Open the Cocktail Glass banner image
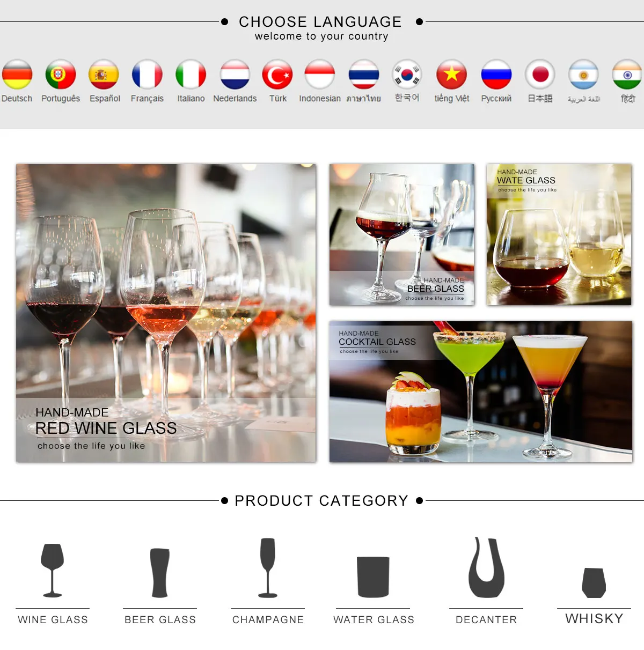Image resolution: width=644 pixels, height=650 pixels. tap(481, 392)
